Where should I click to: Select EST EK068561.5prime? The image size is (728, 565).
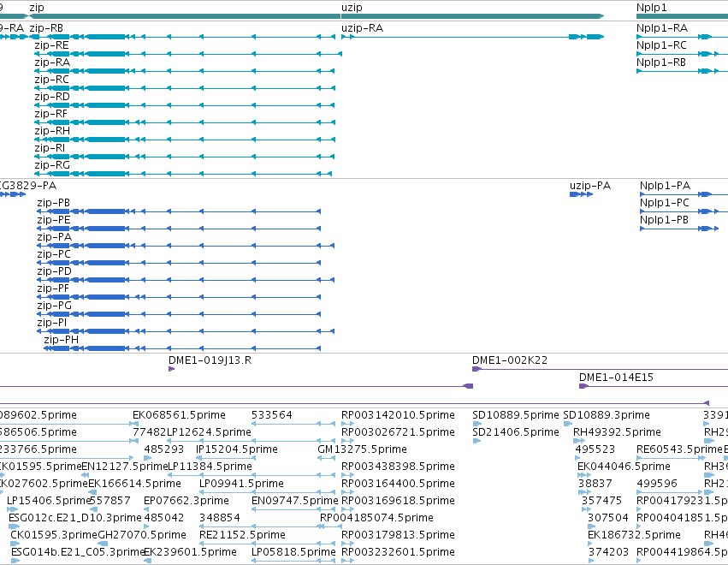point(179,415)
